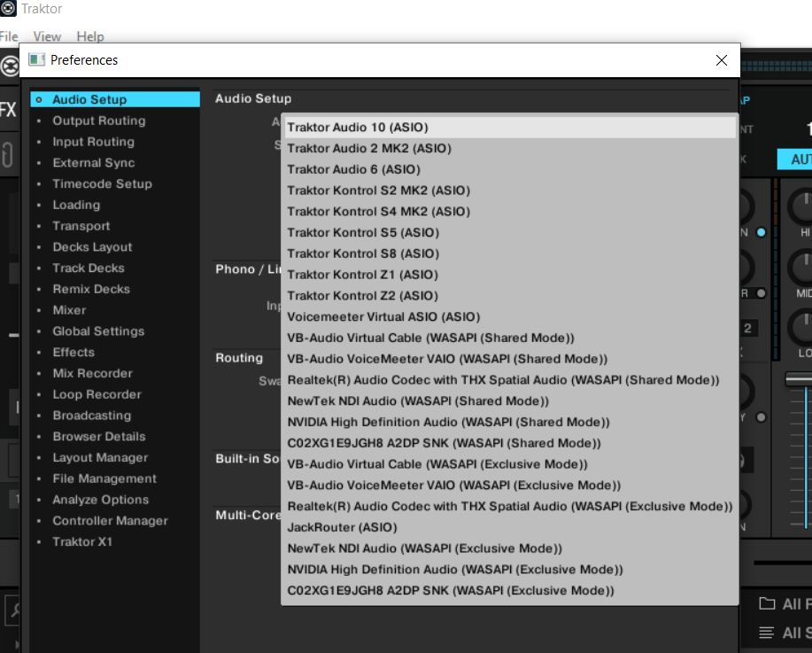812x653 pixels.
Task: Choose Voicemeeter Virtual ASIO (ASIO) from list
Action: (x=383, y=316)
